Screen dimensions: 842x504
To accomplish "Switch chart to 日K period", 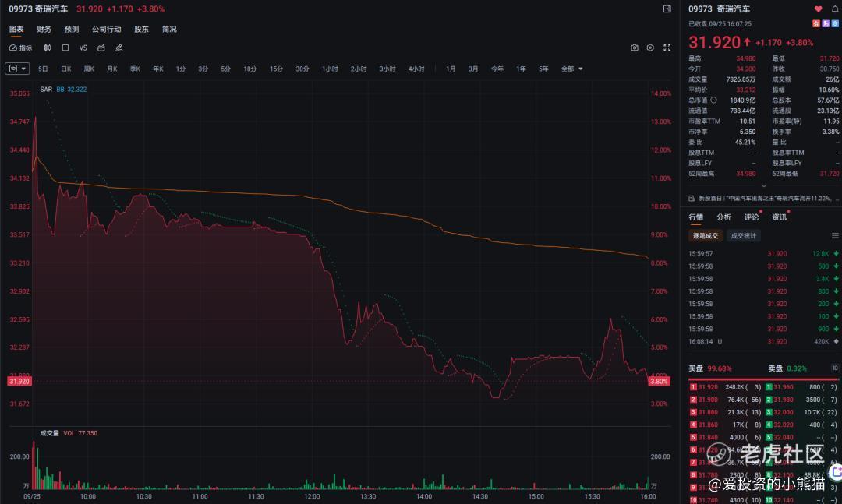I will [66, 69].
